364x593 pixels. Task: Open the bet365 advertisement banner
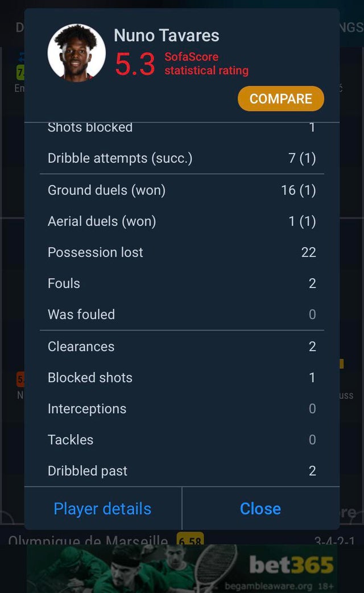coord(182,569)
